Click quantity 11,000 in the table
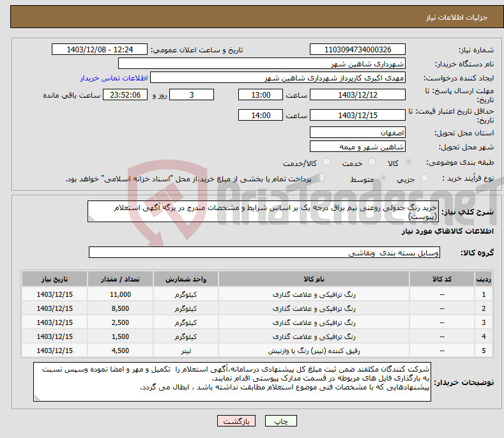The width and height of the screenshot is (504, 438). pyautogui.click(x=120, y=294)
